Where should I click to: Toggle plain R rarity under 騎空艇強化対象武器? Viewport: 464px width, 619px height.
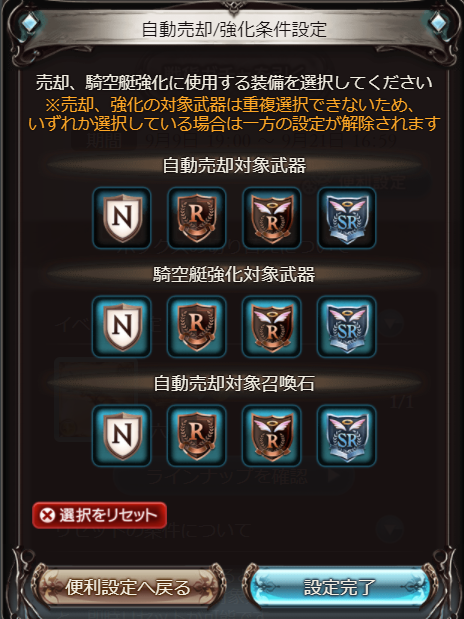coord(197,327)
